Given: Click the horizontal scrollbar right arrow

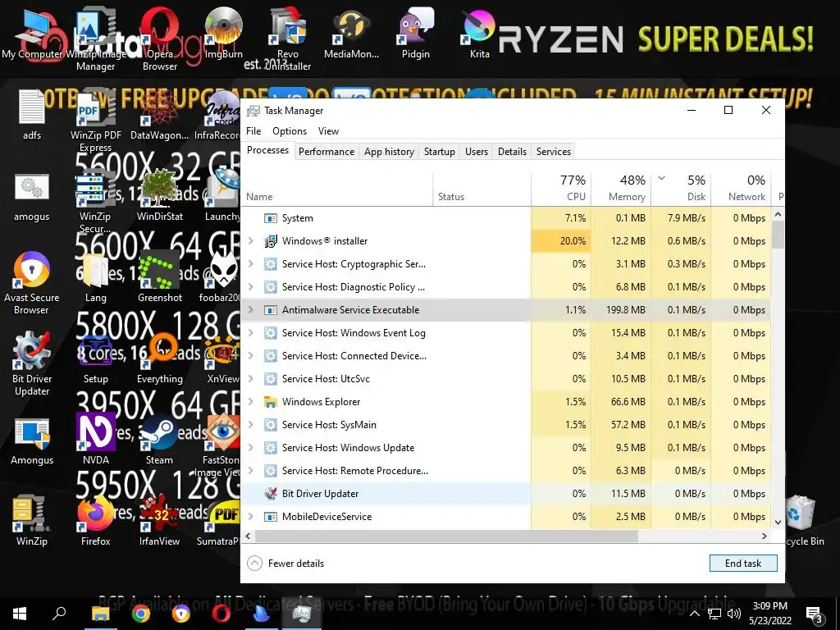Looking at the screenshot, I should 765,536.
